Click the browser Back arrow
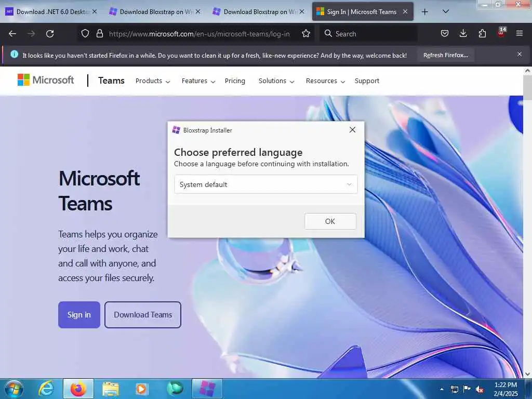The image size is (532, 399). (x=12, y=34)
